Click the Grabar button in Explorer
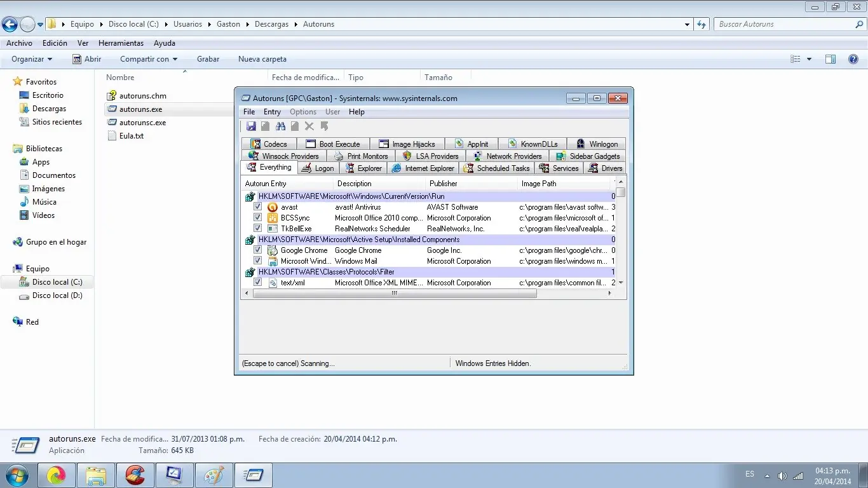This screenshot has width=868, height=488. click(208, 59)
